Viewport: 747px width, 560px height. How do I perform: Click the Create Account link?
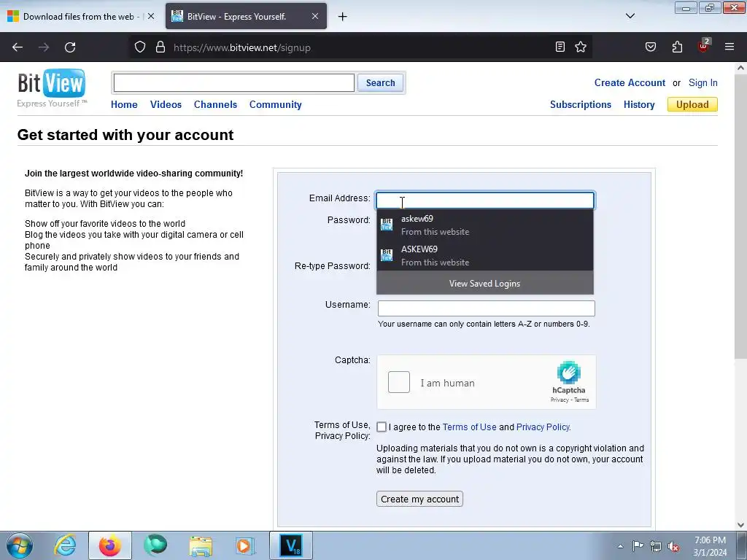[x=630, y=83]
